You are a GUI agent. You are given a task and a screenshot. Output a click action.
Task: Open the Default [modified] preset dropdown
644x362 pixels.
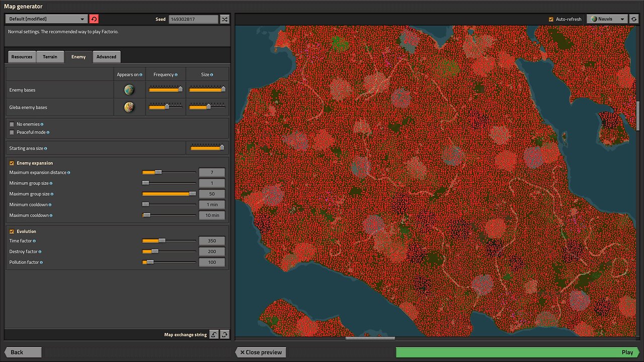click(x=47, y=19)
